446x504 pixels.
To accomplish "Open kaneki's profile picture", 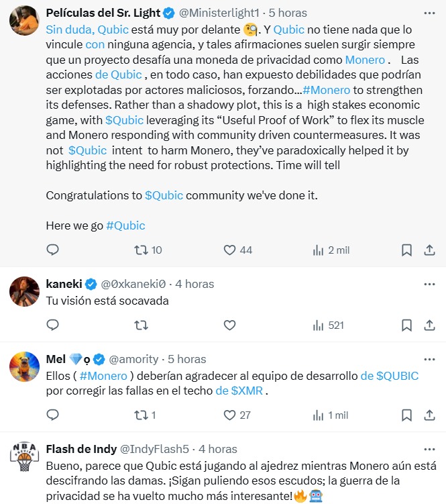I will (x=23, y=291).
